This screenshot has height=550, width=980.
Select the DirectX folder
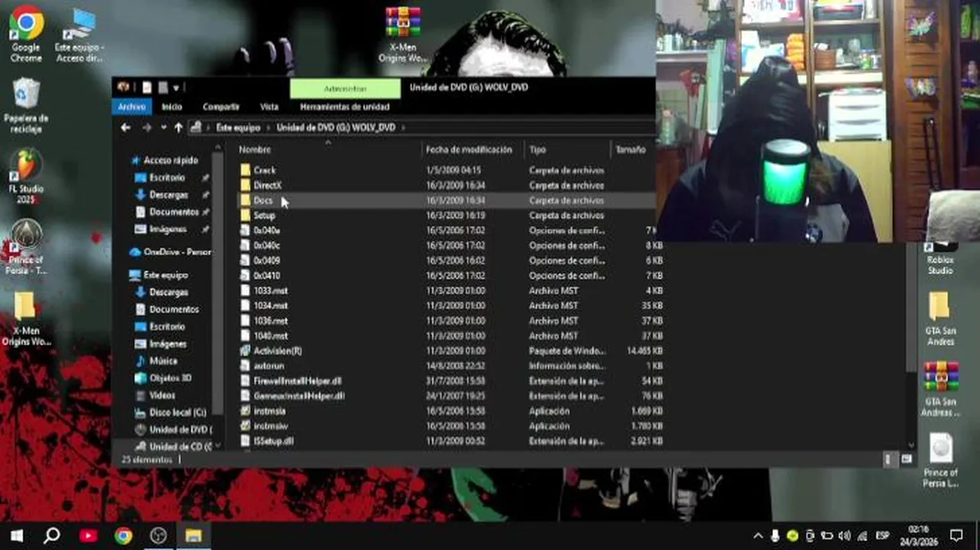[267, 186]
